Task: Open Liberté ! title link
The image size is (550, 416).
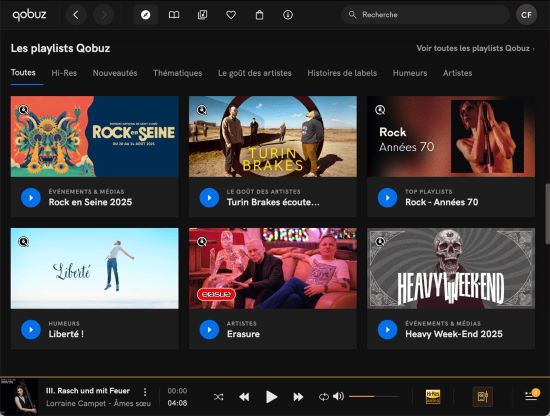Action: point(66,334)
